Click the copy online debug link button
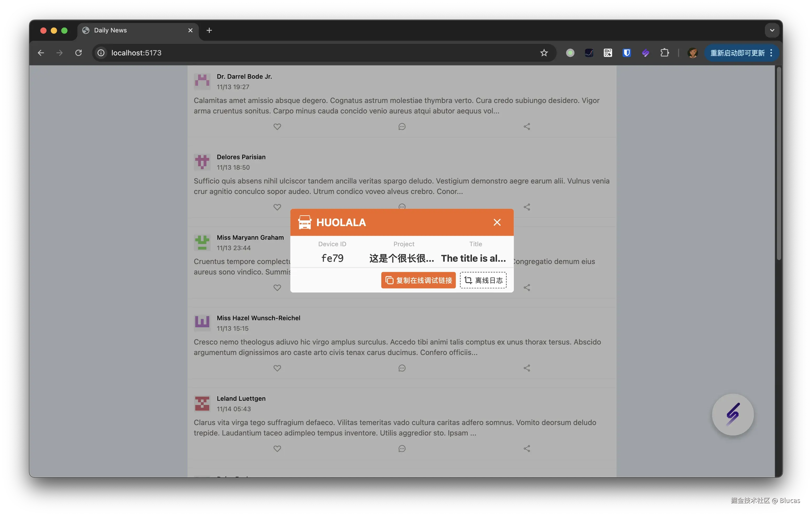This screenshot has height=516, width=812. (418, 280)
